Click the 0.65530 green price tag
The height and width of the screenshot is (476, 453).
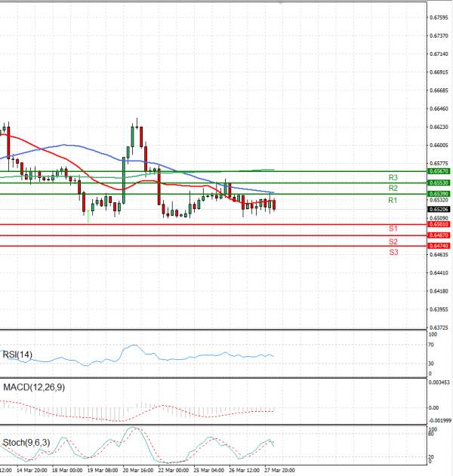click(438, 183)
